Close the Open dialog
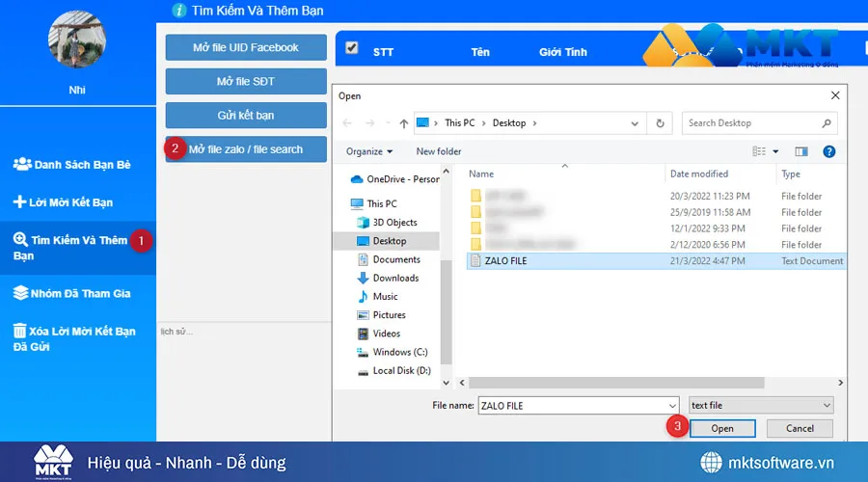Image resolution: width=868 pixels, height=482 pixels. (835, 95)
